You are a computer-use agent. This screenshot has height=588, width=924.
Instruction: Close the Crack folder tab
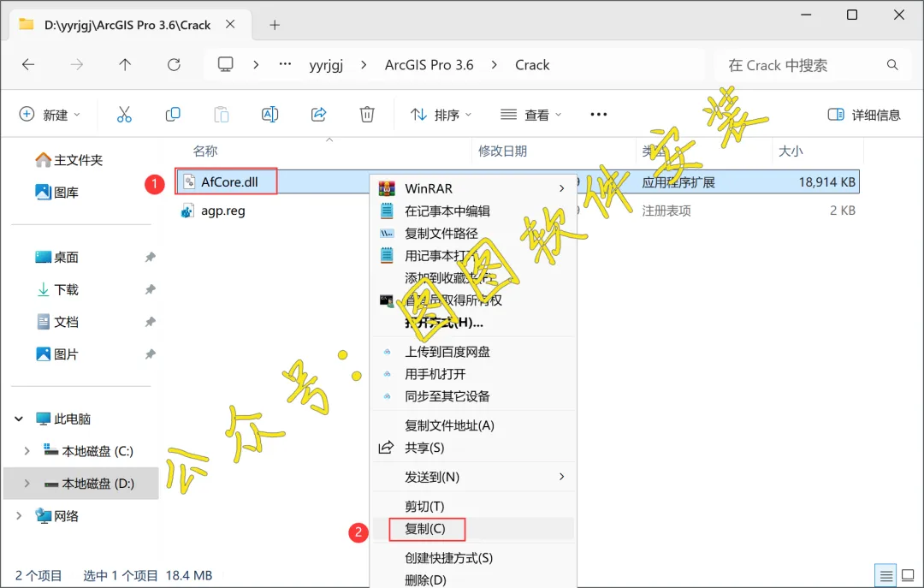pos(230,24)
